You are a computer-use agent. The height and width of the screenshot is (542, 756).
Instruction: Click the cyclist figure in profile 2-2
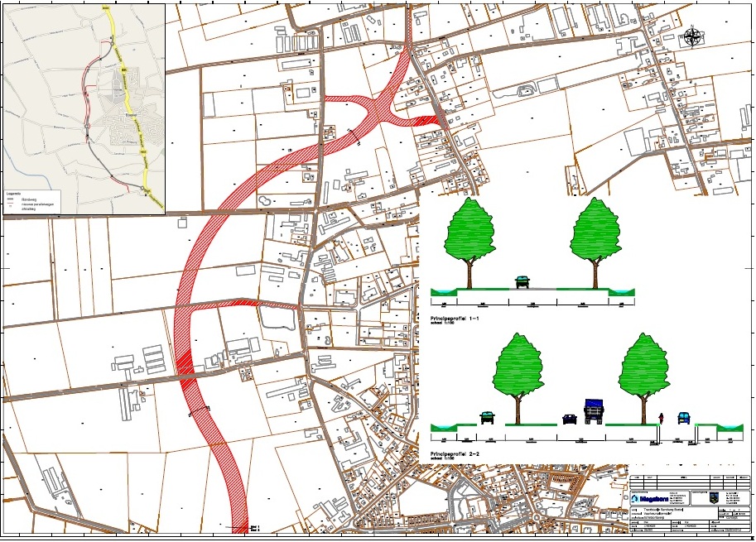pyautogui.click(x=660, y=416)
